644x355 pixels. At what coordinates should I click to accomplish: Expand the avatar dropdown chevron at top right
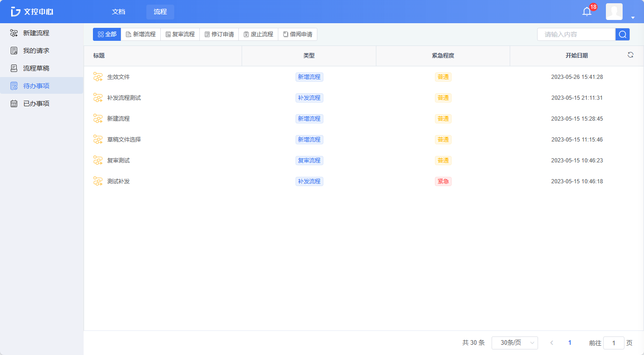tap(632, 17)
